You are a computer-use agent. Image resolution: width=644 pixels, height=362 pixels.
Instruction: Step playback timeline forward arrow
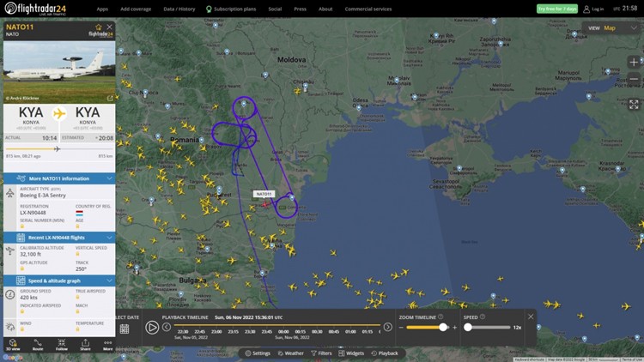coord(388,327)
